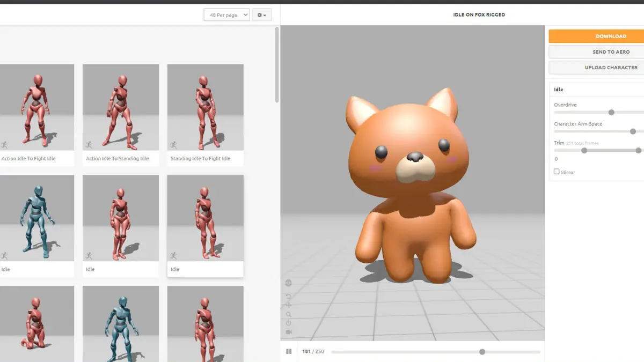Click the 'Overdrive' label text
The height and width of the screenshot is (362, 644).
point(565,105)
